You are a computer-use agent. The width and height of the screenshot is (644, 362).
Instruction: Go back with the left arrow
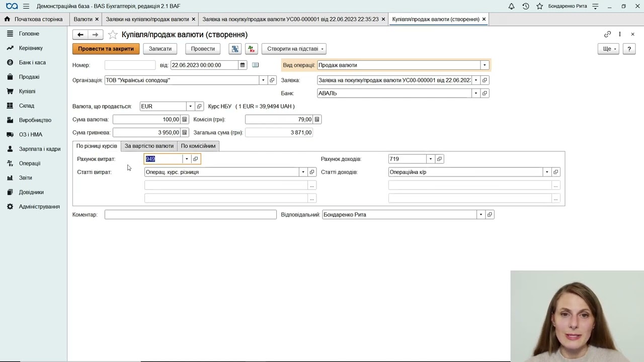(80, 35)
